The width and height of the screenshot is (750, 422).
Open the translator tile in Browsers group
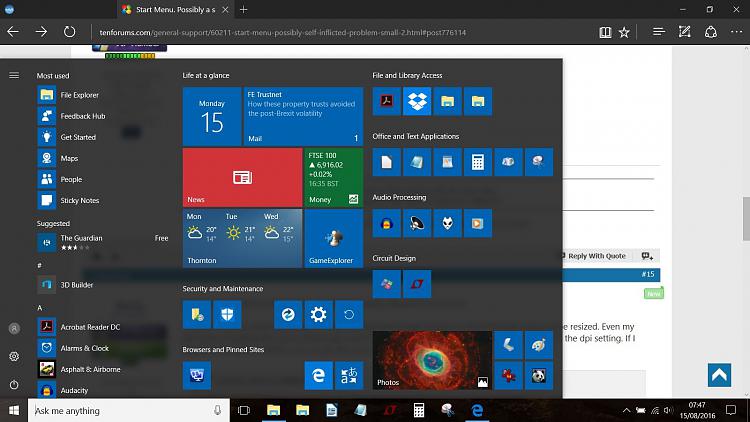(349, 375)
